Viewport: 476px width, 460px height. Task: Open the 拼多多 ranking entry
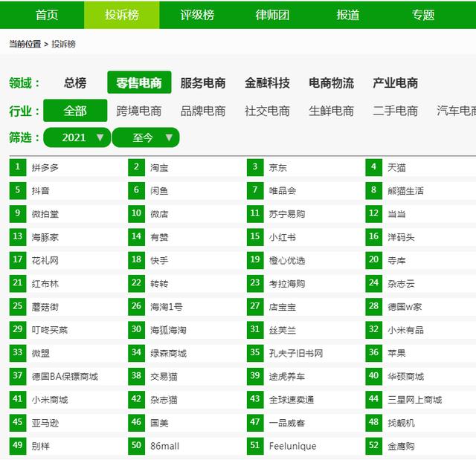[45, 167]
